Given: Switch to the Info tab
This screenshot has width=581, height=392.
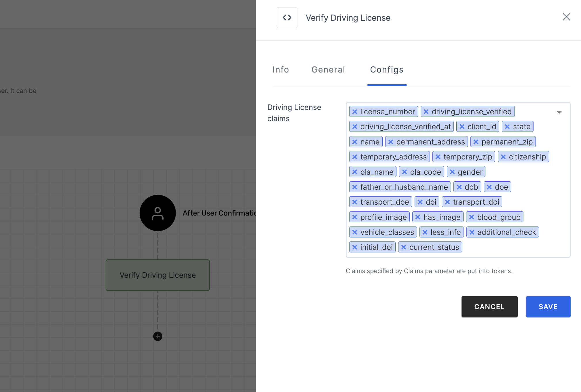Looking at the screenshot, I should pyautogui.click(x=280, y=69).
